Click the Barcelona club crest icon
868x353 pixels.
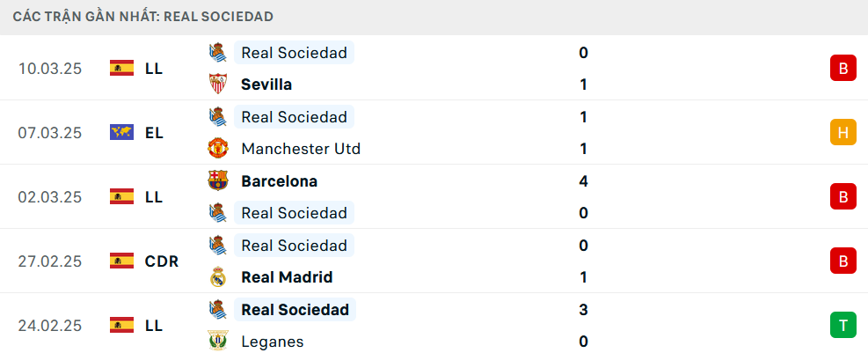click(217, 181)
